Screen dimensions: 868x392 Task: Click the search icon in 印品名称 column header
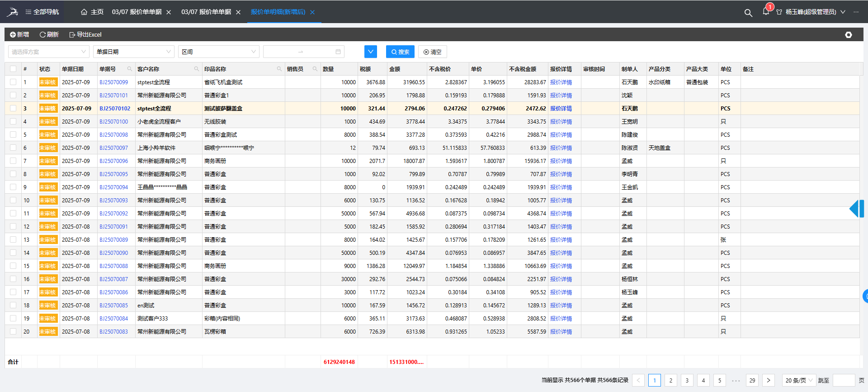tap(279, 69)
